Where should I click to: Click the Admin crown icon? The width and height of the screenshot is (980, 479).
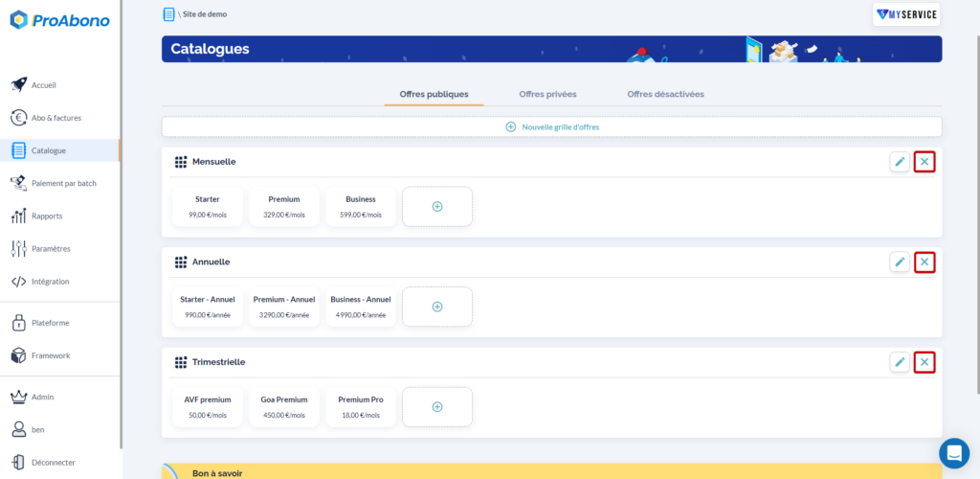coord(19,397)
